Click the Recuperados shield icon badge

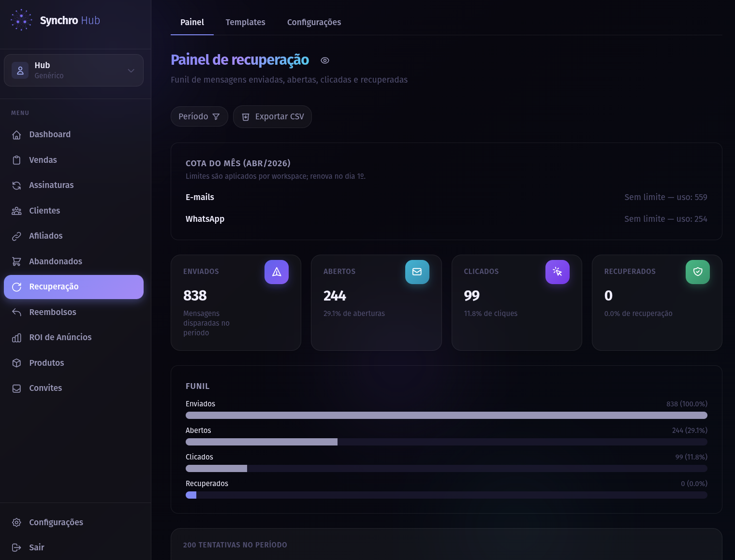pos(698,272)
